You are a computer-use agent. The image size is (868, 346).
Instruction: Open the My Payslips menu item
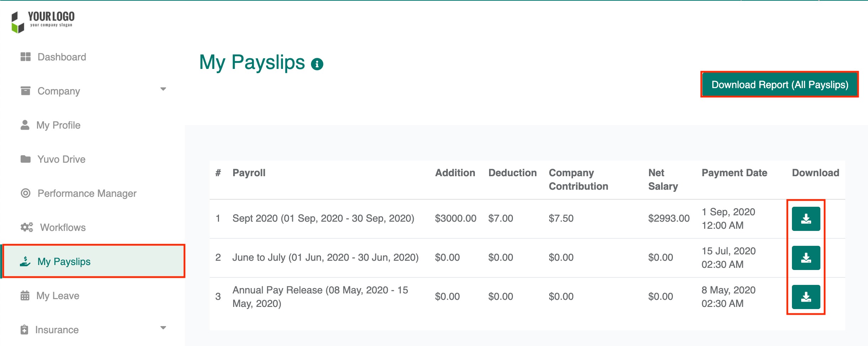pyautogui.click(x=64, y=262)
